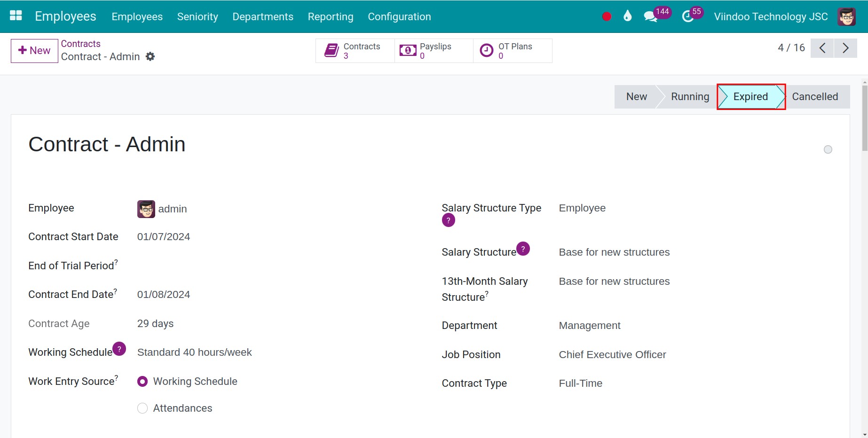Open the Departments menu

[x=263, y=16]
